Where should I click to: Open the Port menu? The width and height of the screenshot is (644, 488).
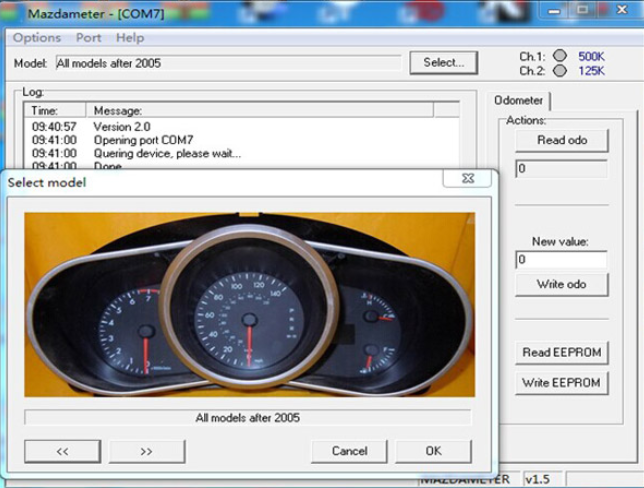(88, 38)
